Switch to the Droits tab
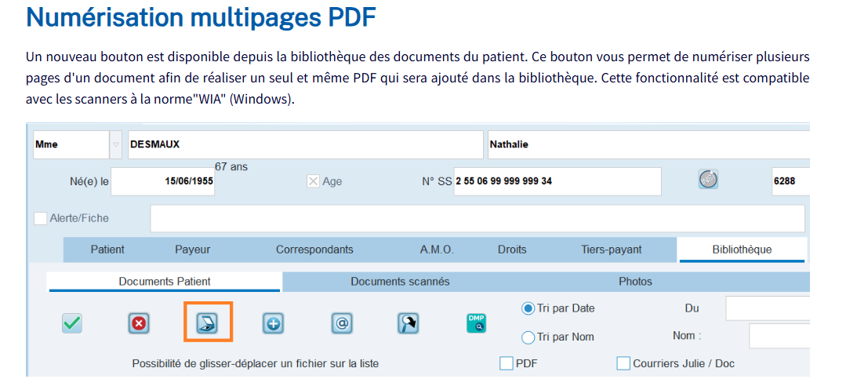Screen dimensions: 868x390 tap(512, 250)
